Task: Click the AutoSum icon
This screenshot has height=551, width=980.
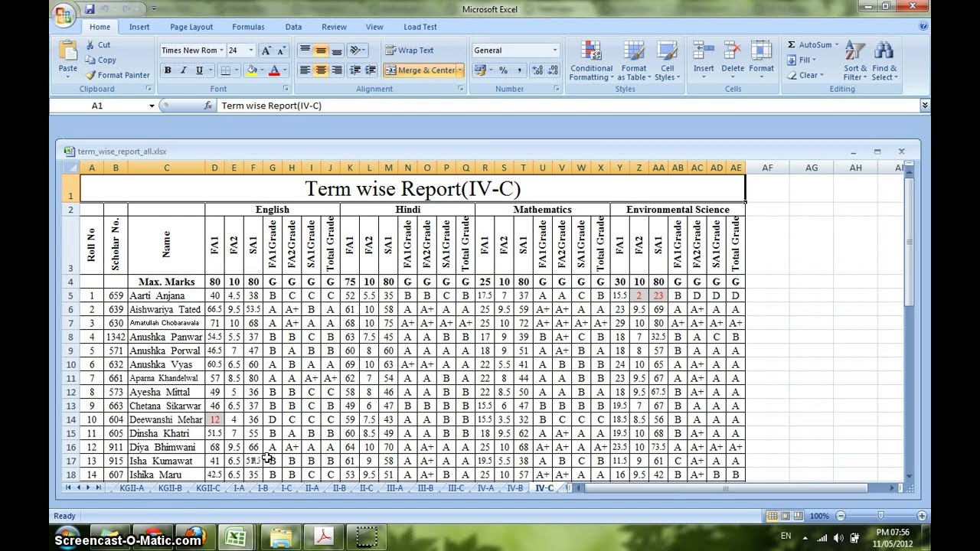Action: click(x=792, y=45)
